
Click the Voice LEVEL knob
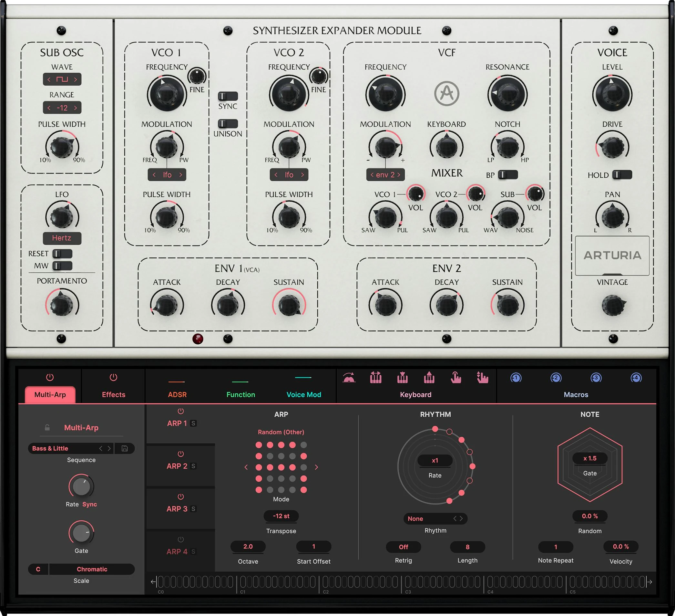[612, 93]
